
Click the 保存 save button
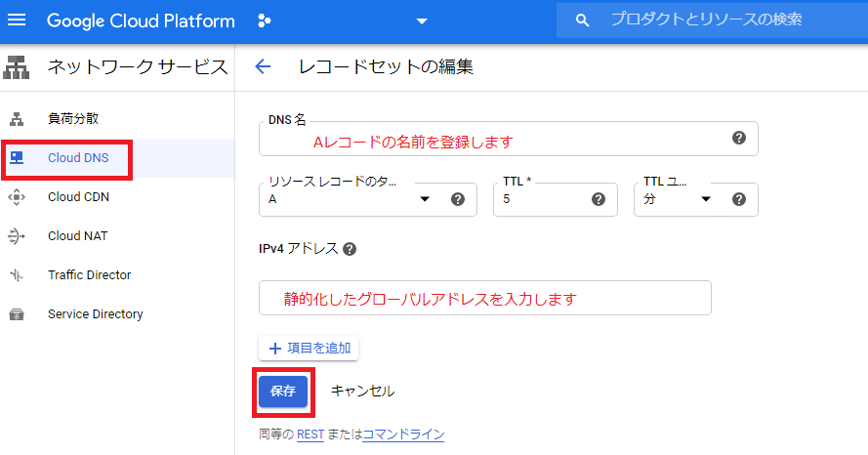click(283, 392)
